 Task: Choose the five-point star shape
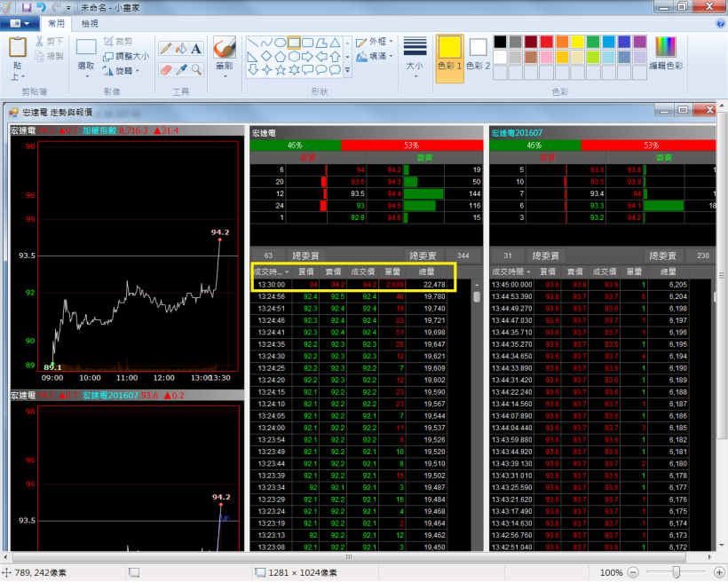280,70
